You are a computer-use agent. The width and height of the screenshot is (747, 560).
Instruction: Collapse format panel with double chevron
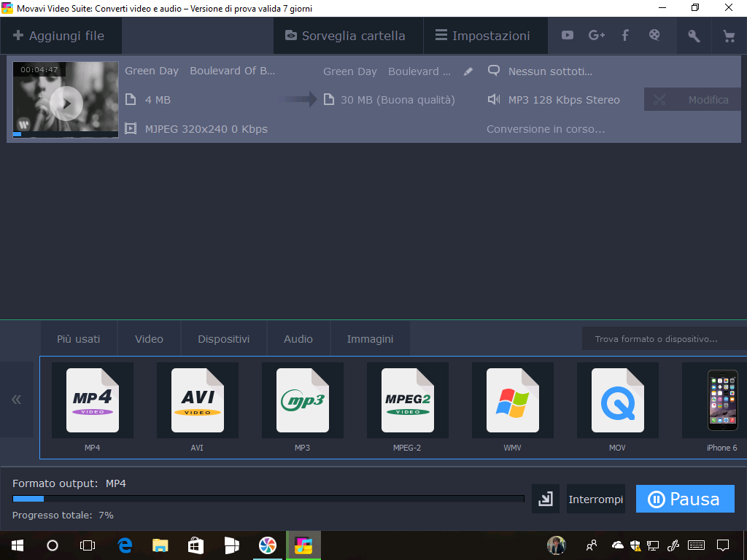click(x=16, y=399)
